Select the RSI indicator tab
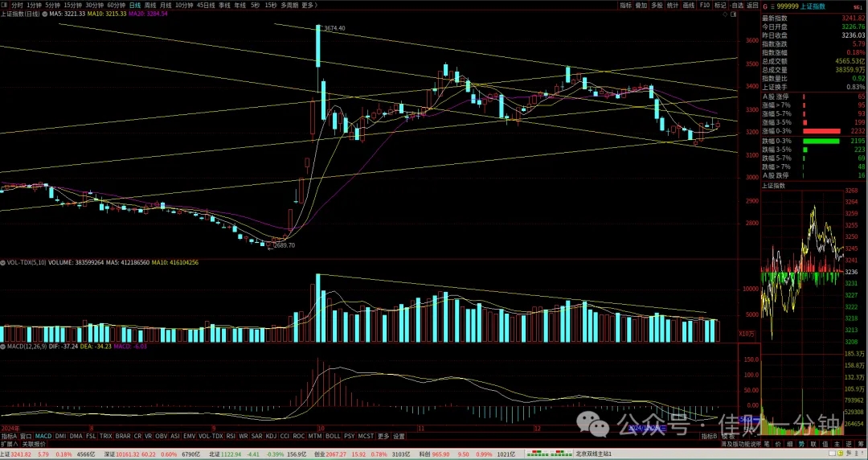The height and width of the screenshot is (460, 868). pyautogui.click(x=231, y=436)
